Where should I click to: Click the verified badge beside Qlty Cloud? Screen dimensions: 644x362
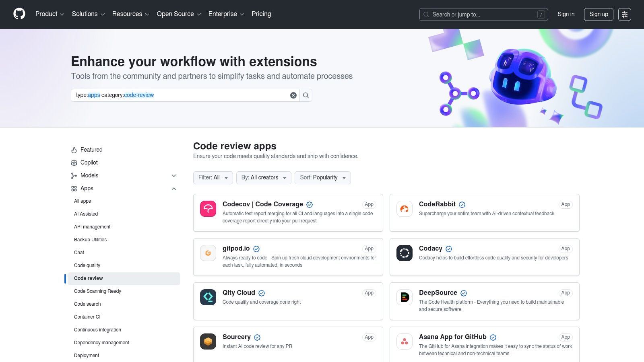click(262, 293)
